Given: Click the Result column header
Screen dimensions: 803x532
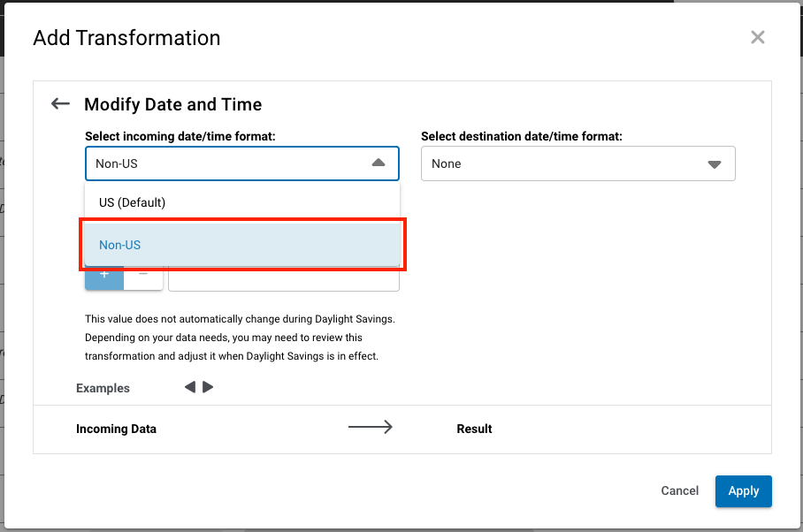Looking at the screenshot, I should pos(474,429).
